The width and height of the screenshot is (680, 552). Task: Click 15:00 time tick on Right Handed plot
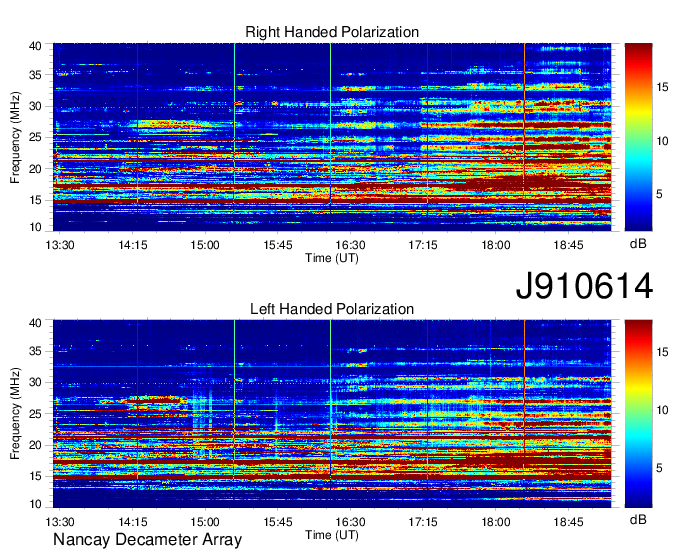[x=205, y=245]
